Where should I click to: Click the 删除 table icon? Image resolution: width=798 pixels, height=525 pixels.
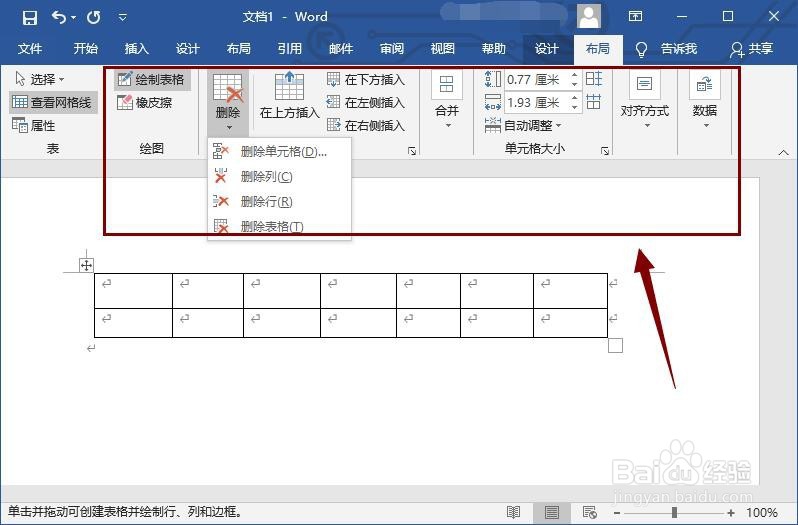227,88
